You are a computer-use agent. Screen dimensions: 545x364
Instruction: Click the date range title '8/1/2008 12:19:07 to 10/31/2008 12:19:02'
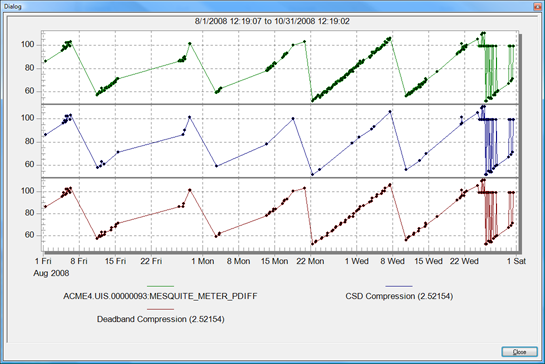click(272, 21)
